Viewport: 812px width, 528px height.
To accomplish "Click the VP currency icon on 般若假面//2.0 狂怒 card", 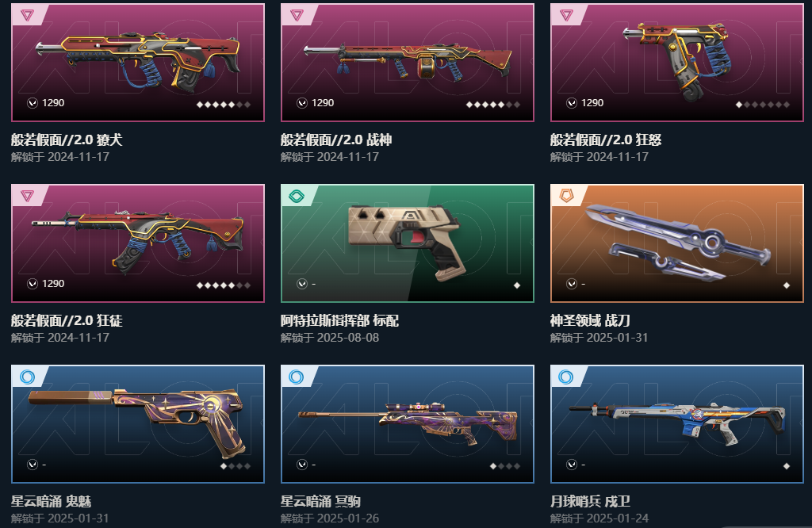I will 572,103.
